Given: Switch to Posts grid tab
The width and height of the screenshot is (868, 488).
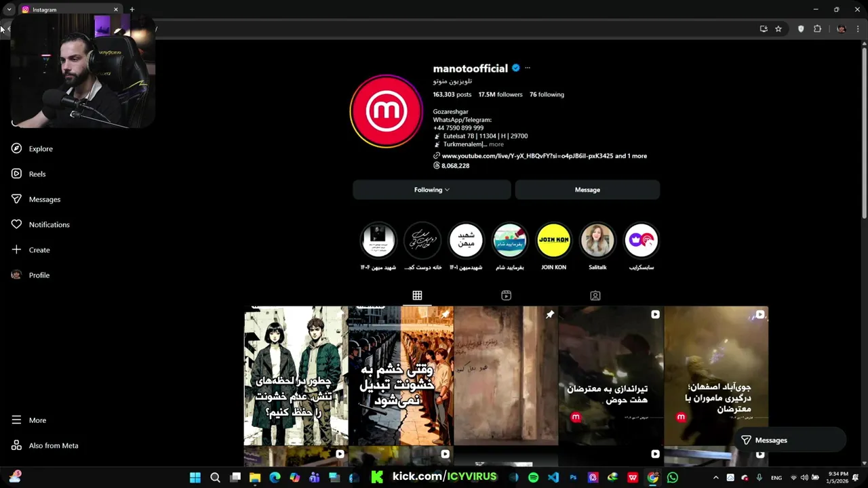Looking at the screenshot, I should coord(417,296).
